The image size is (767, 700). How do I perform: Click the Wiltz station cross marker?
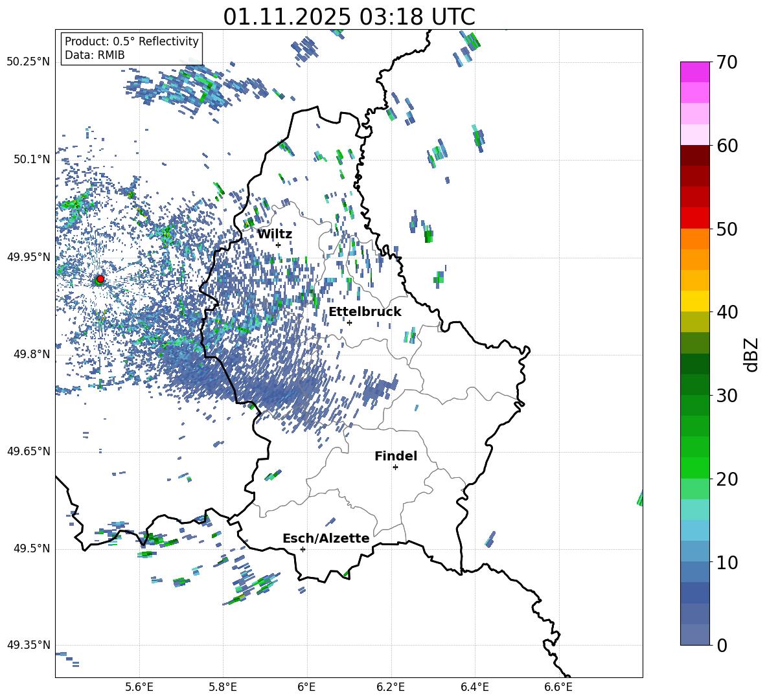(x=279, y=245)
